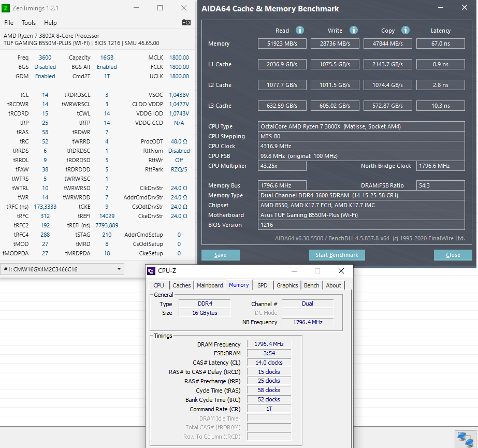Viewport: 478px width, 448px height.
Task: Click the L2 Cache Write 1011.5 GB/s field
Action: (335, 85)
